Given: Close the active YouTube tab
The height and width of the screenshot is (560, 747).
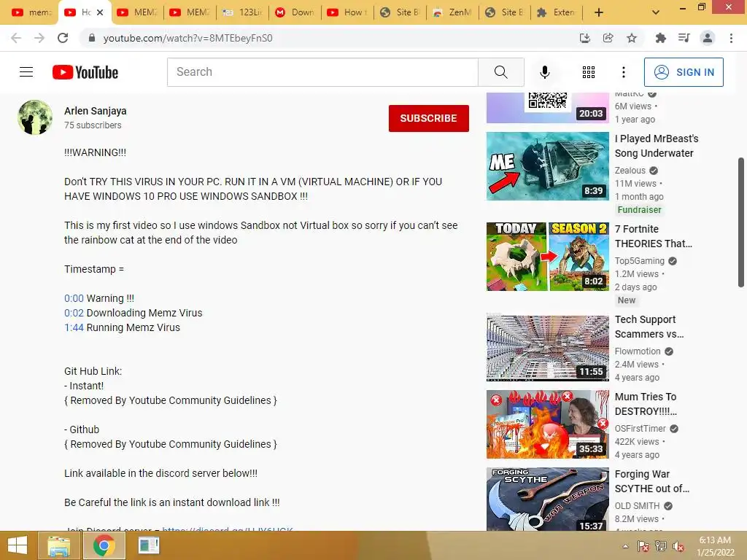Looking at the screenshot, I should [x=100, y=12].
